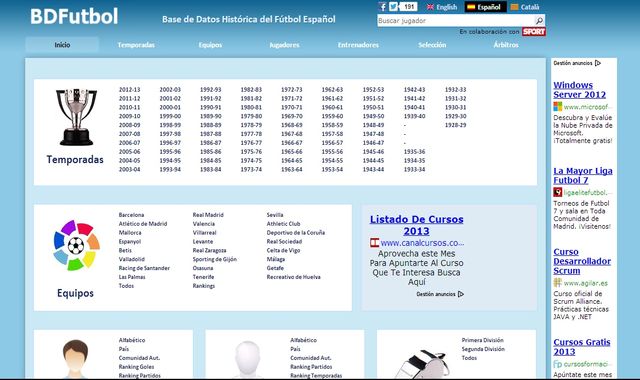Open season 2012-13
Viewport: 640px width, 380px height.
129,90
